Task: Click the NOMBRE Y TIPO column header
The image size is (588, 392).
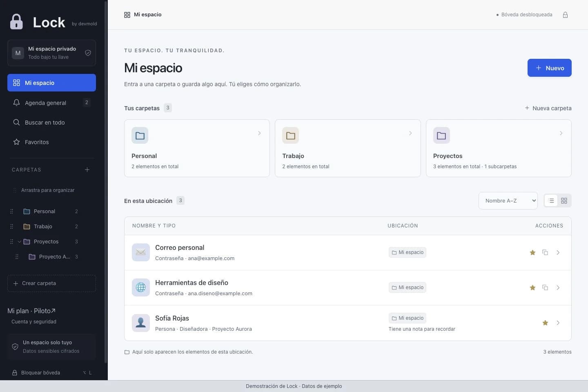Action: click(154, 225)
